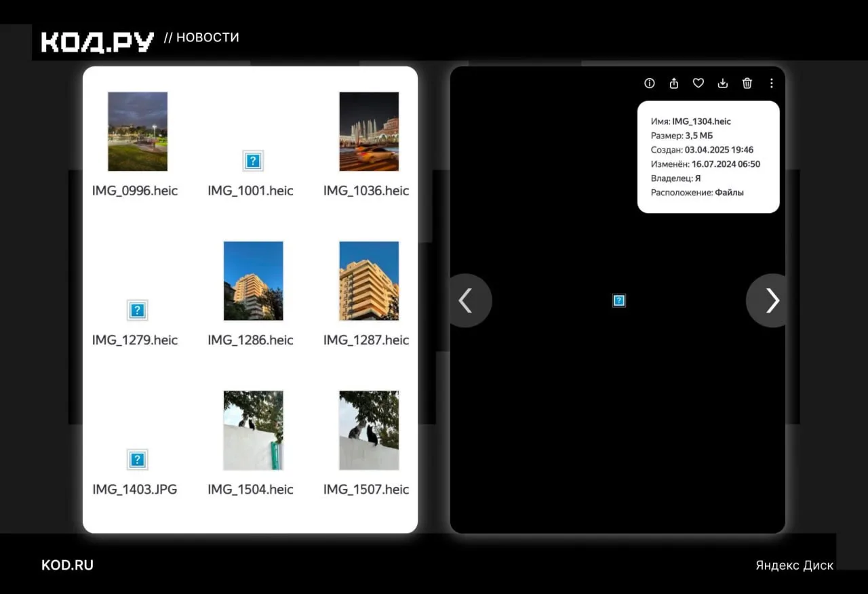The image size is (868, 594).
Task: Add photo to favorites with heart icon
Action: (698, 83)
